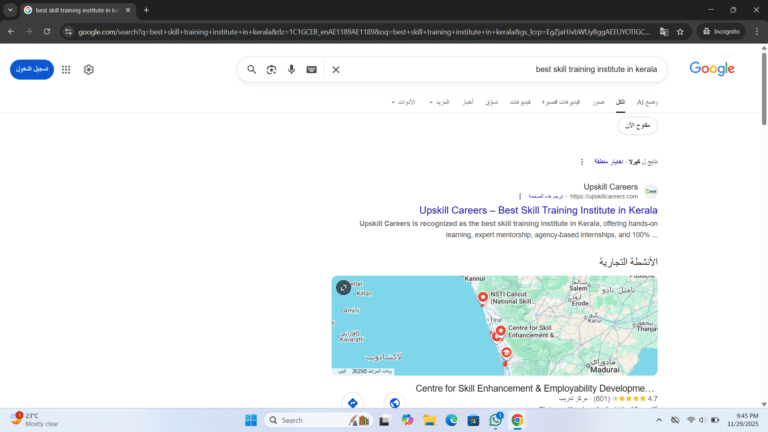The image size is (768, 432).
Task: Reload the current page
Action: 47,31
